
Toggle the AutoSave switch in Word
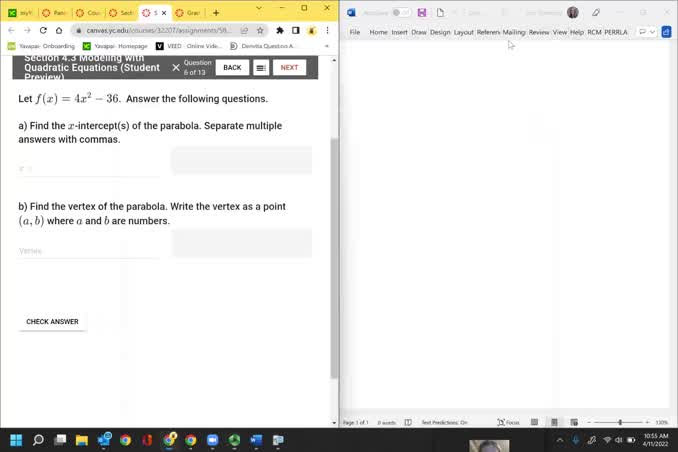(400, 13)
